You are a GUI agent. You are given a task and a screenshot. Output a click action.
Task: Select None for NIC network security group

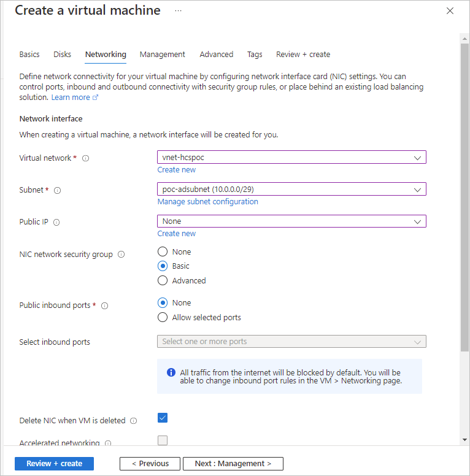(163, 251)
